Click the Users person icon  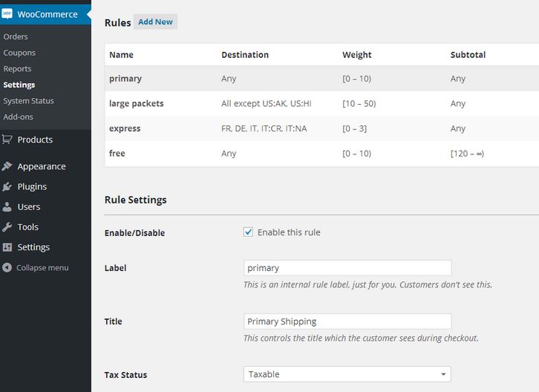pyautogui.click(x=7, y=206)
